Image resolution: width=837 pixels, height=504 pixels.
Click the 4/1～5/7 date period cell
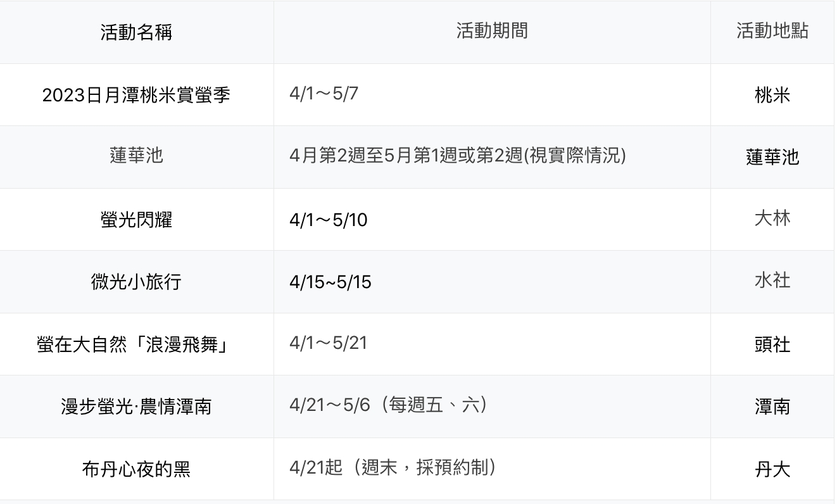tap(324, 94)
